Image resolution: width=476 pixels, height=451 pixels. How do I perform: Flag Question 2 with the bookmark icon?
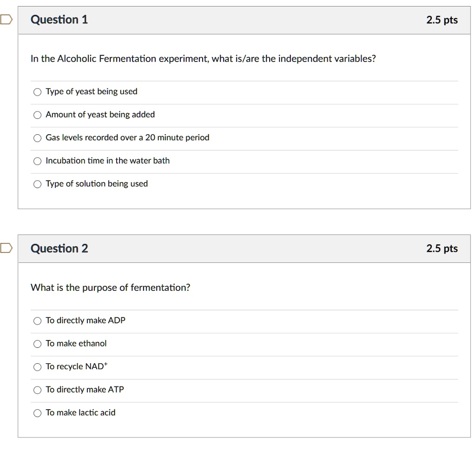click(5, 248)
